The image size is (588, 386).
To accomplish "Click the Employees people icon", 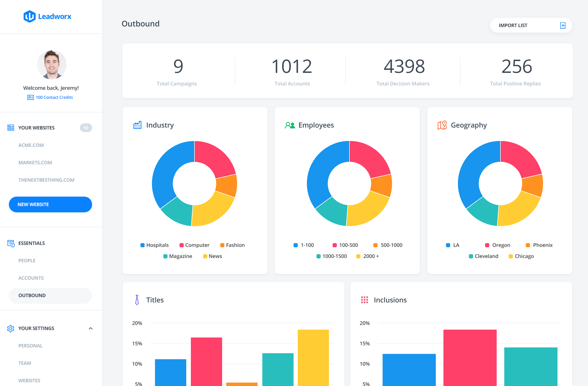I will [290, 125].
